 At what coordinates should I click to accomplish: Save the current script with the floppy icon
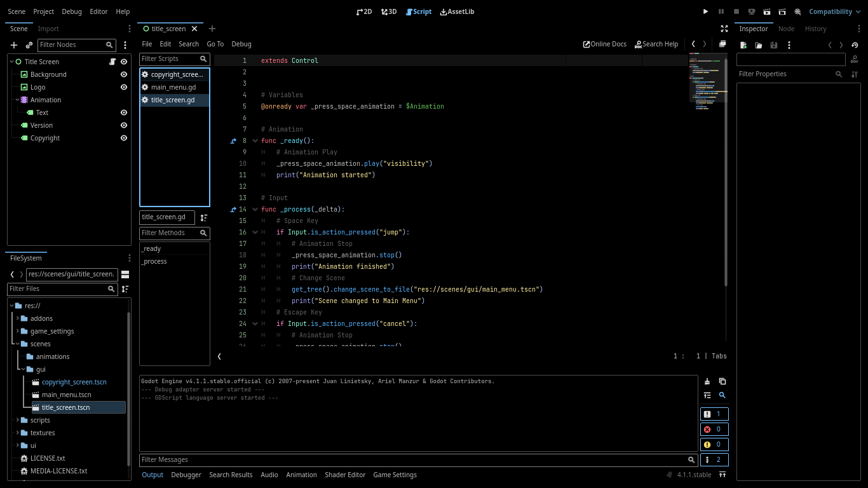pyautogui.click(x=774, y=44)
